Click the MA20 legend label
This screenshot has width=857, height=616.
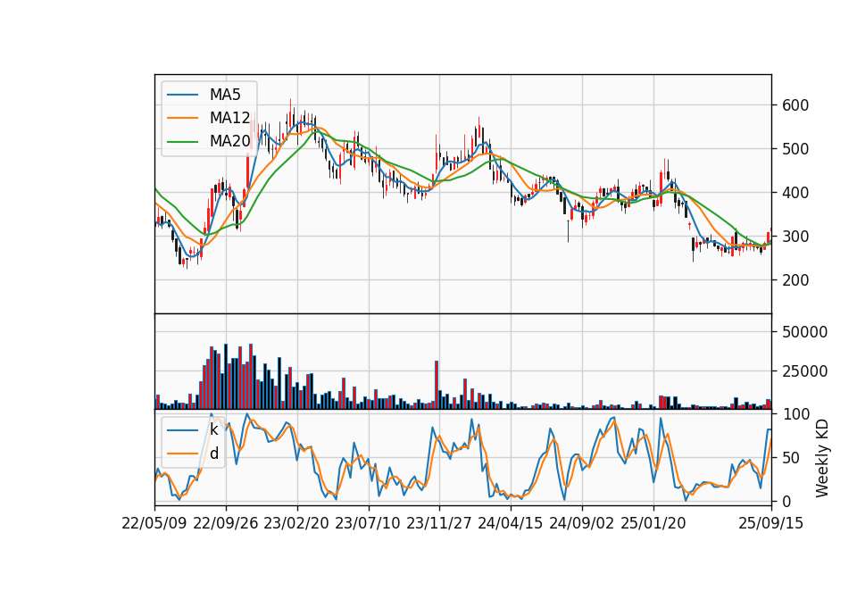(x=229, y=141)
